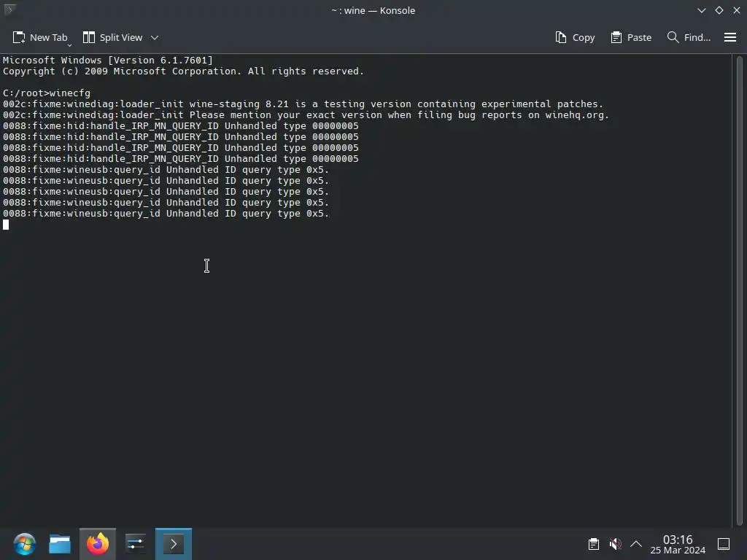This screenshot has width=747, height=560.
Task: Open Firefox from the taskbar
Action: 98,544
